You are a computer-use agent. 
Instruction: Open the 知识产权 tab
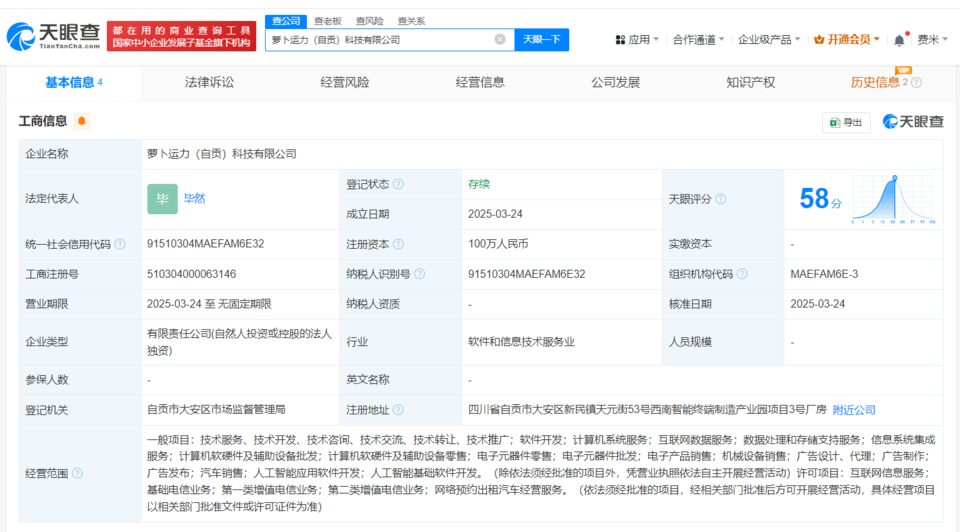tap(750, 82)
